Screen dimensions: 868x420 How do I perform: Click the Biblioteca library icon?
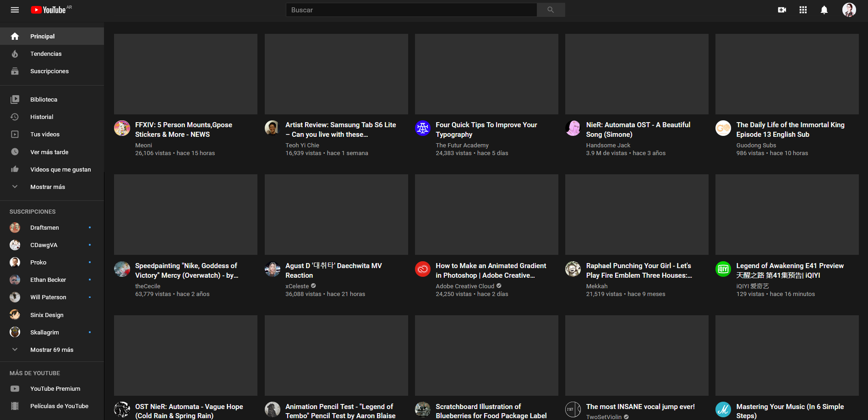tap(15, 99)
